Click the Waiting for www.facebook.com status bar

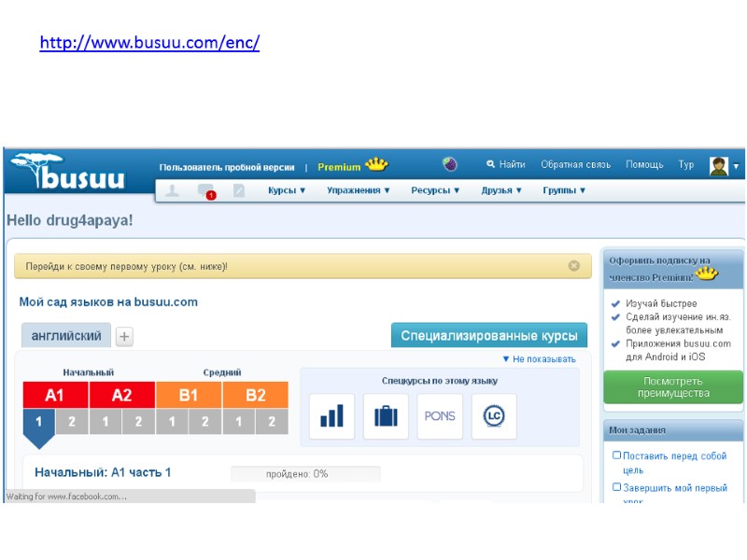click(129, 497)
